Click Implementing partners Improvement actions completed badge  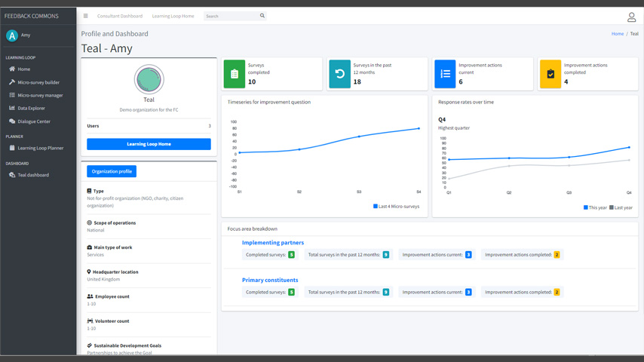[557, 255]
